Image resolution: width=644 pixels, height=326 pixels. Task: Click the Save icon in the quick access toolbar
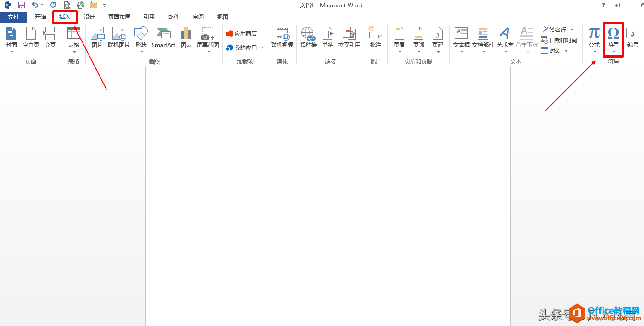[x=22, y=5]
